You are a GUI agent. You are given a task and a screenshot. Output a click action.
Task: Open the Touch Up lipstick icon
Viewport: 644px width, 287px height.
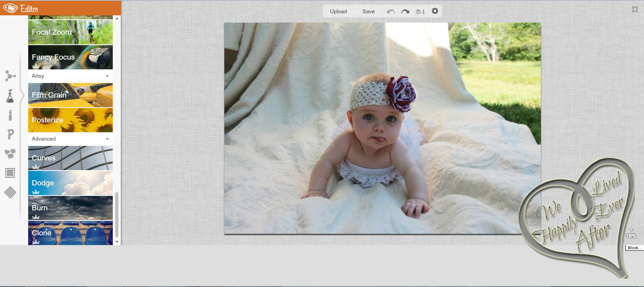tap(10, 115)
